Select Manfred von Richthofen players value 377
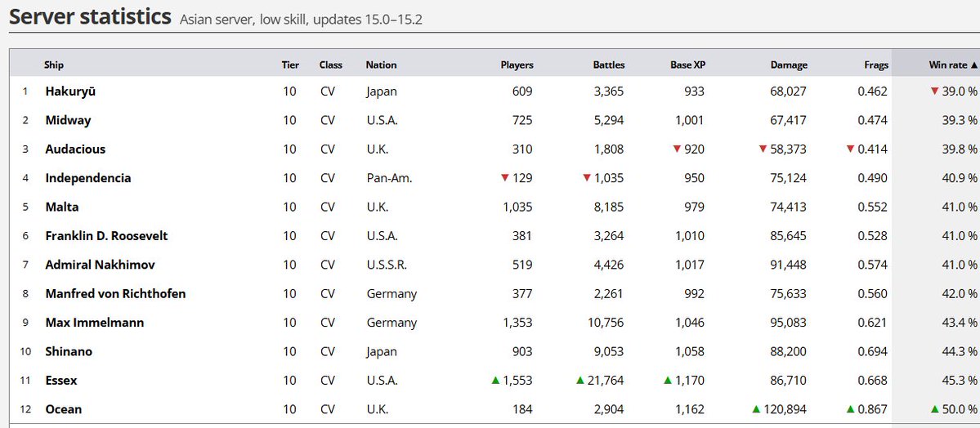This screenshot has height=428, width=980. [x=521, y=293]
